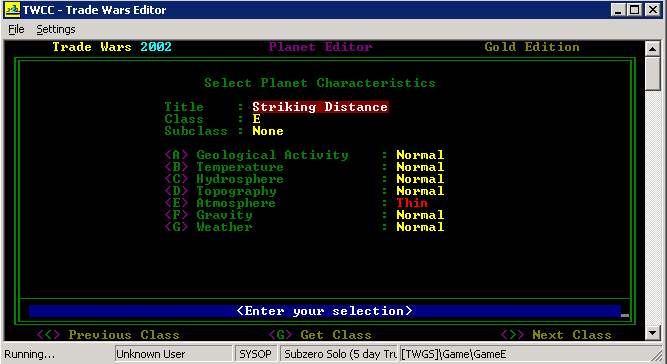Click the Normal value for Temperature

pyautogui.click(x=420, y=167)
